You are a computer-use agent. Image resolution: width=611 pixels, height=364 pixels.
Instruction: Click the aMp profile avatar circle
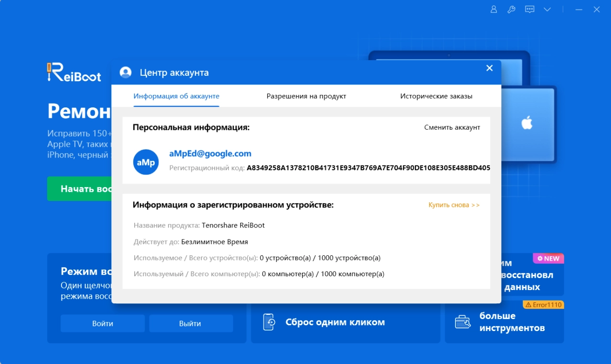pos(146,162)
